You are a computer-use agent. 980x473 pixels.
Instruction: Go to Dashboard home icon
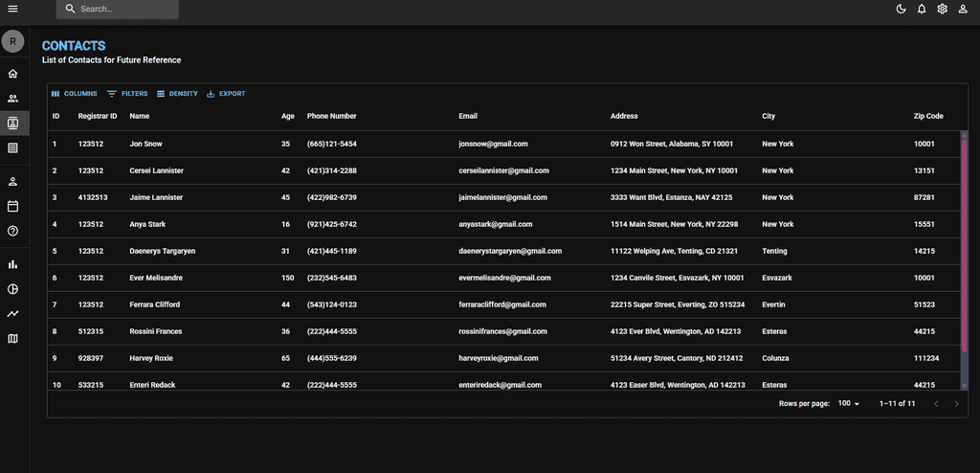(12, 74)
